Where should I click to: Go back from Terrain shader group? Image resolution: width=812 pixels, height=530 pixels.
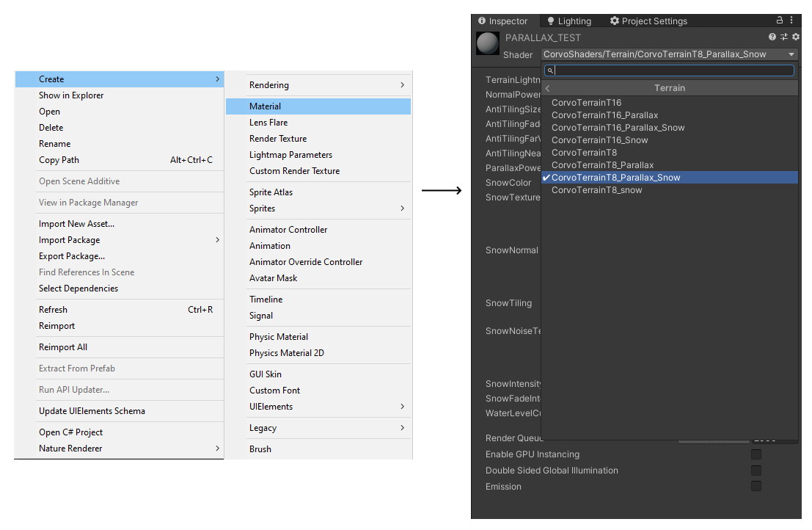tap(547, 88)
